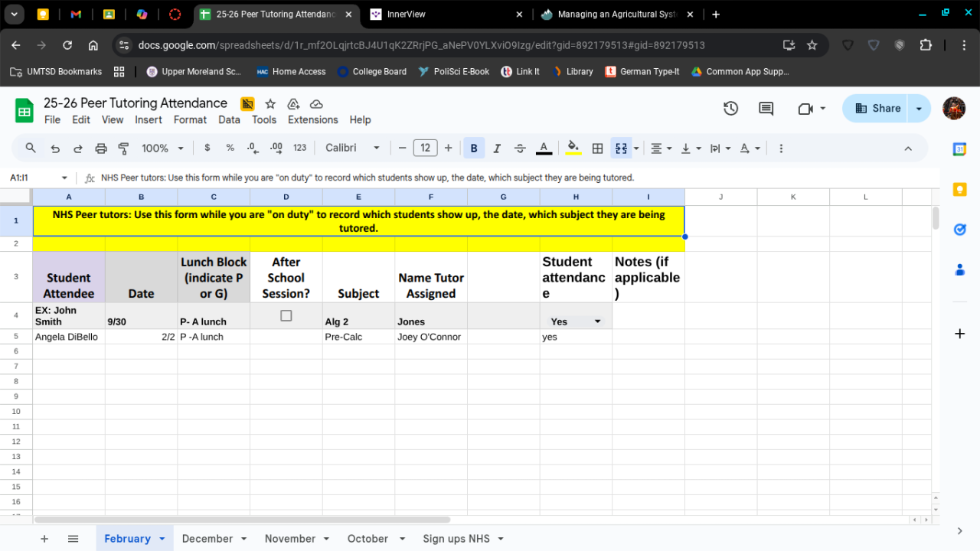Switch to the November sheet tab
The width and height of the screenshot is (980, 551).
289,539
